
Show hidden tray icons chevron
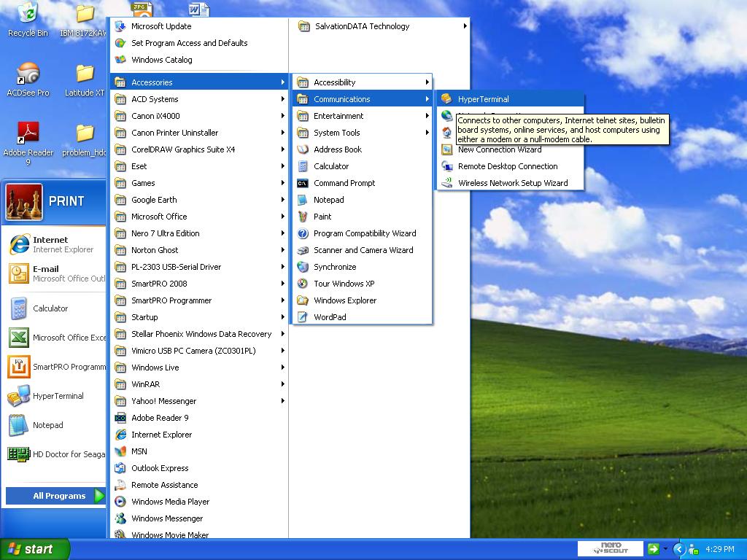coord(679,549)
